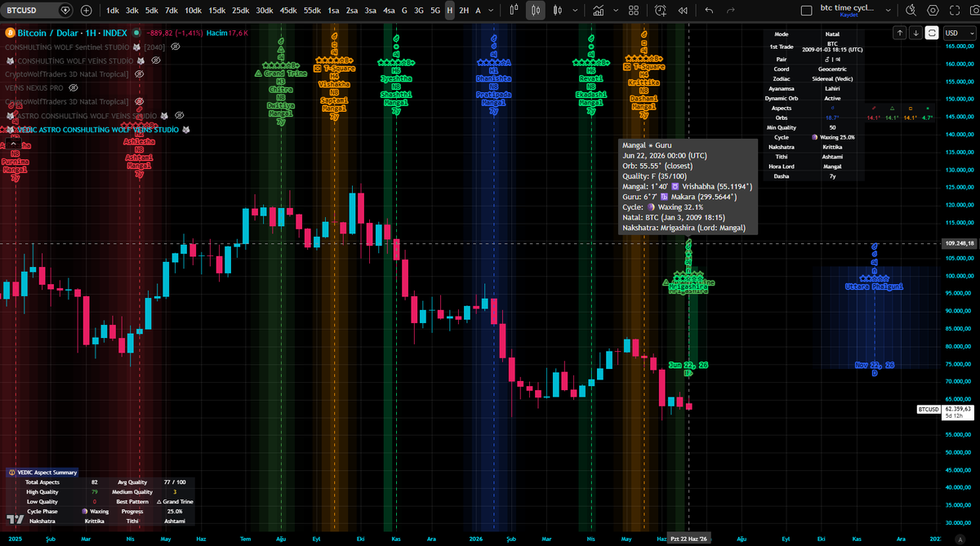Select the 1dk timeframe
Viewport: 980px width, 546px height.
click(112, 11)
